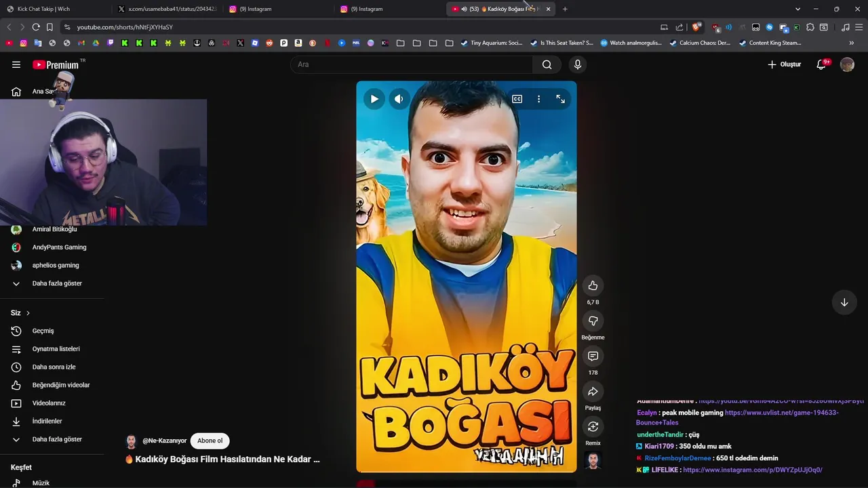Open the YouTube hamburger guide menu
Viewport: 868px width, 488px height.
pyautogui.click(x=16, y=64)
